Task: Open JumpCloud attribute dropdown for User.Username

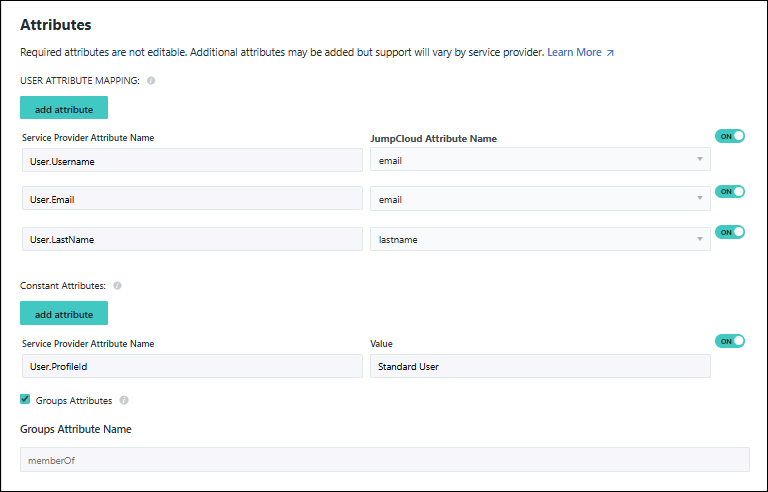Action: (540, 160)
